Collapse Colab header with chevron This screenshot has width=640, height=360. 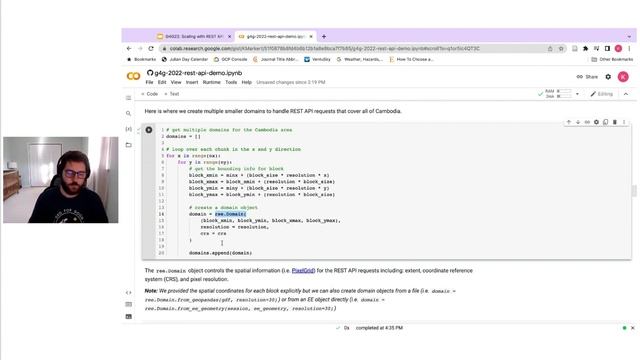click(626, 94)
